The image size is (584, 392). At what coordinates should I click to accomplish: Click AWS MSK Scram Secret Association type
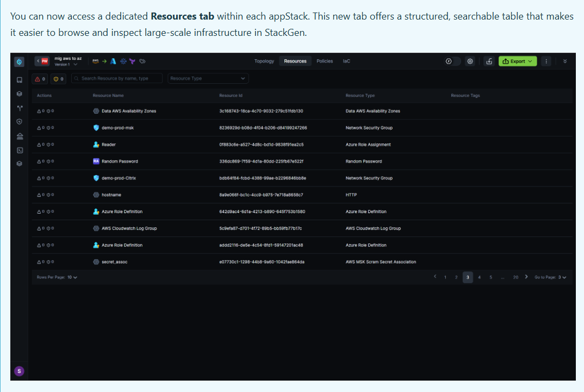(381, 262)
